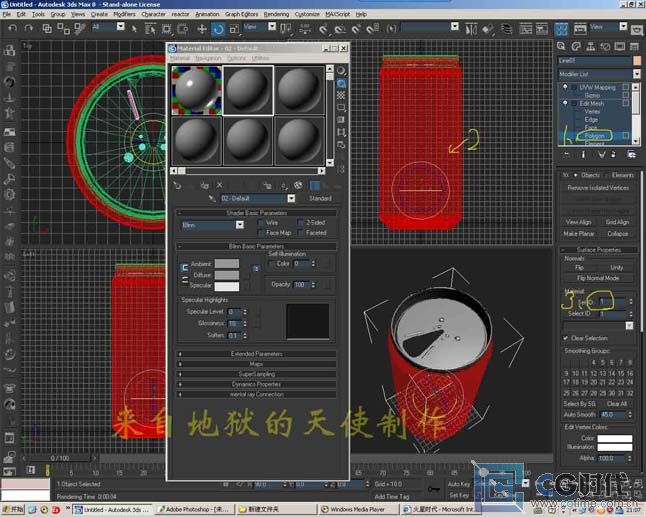646x517 pixels.
Task: Activate the Select and Scale tool
Action: pos(234,29)
